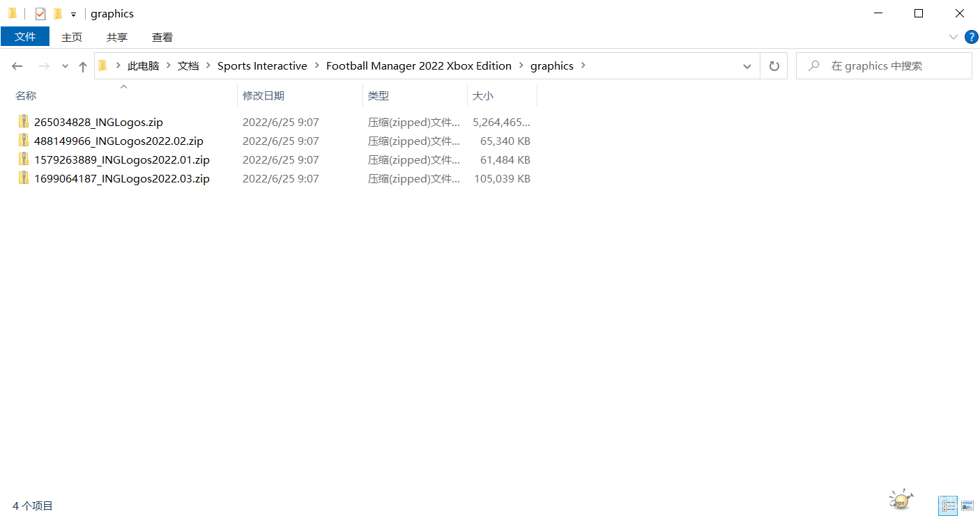Close the graphics Explorer window
Viewport: 980px width, 516px height.
coord(960,13)
